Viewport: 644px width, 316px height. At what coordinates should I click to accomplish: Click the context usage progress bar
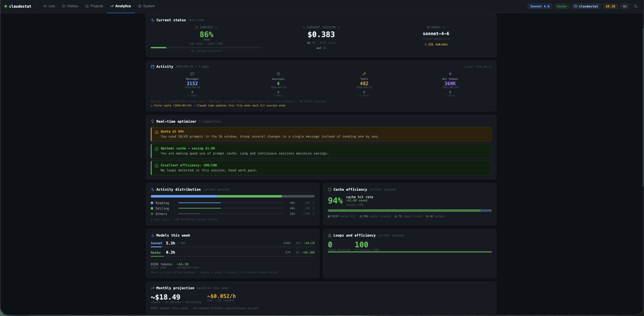coord(206,48)
